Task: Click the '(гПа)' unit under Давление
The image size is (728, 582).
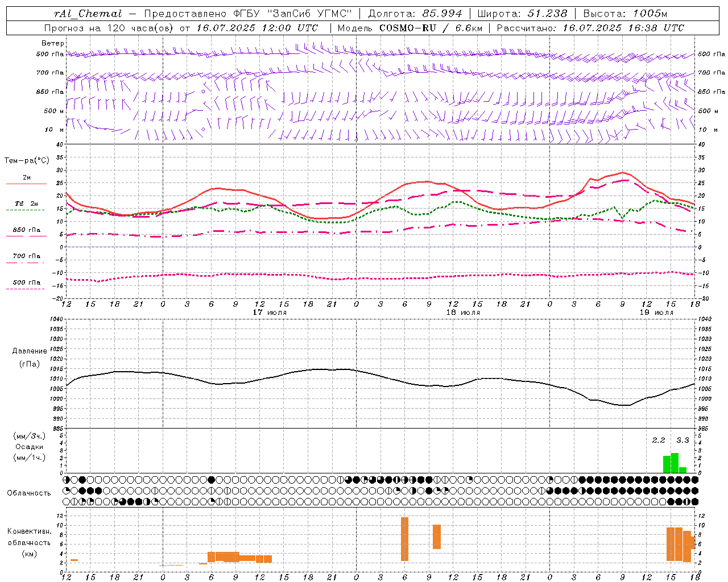Action: (29, 364)
